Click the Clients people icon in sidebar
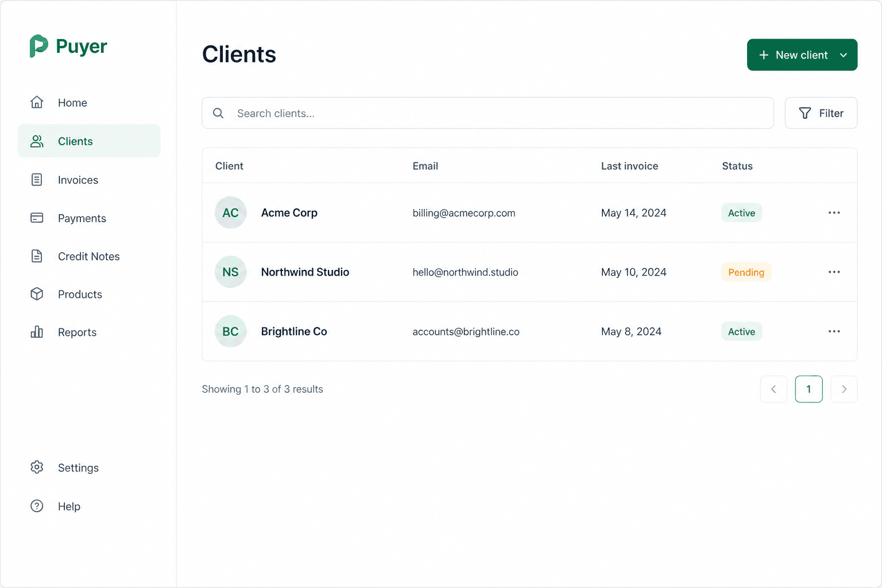Viewport: 882px width, 588px height. click(37, 141)
